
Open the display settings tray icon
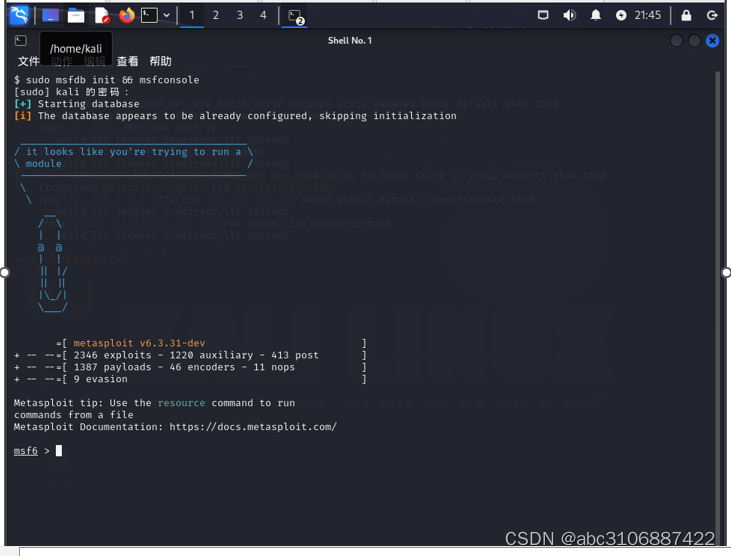pyautogui.click(x=543, y=15)
